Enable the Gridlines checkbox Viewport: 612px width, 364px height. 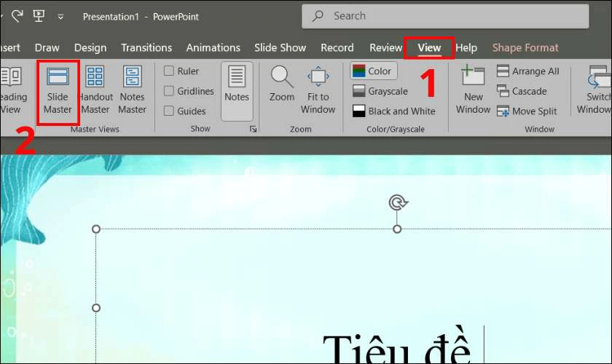168,91
